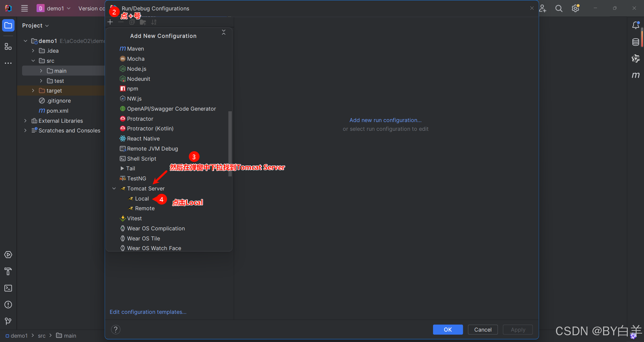Open the Maven tool window on right sidebar
Screen dimensions: 644x342
(x=636, y=75)
